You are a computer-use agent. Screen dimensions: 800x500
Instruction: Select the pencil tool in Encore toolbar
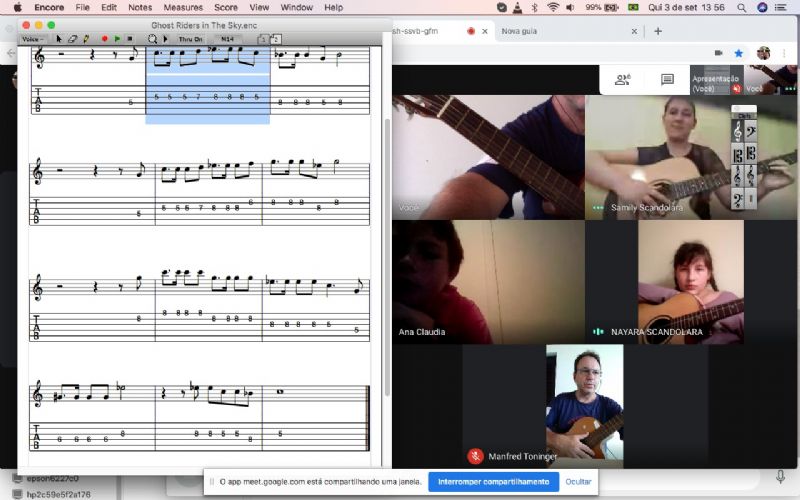86,39
